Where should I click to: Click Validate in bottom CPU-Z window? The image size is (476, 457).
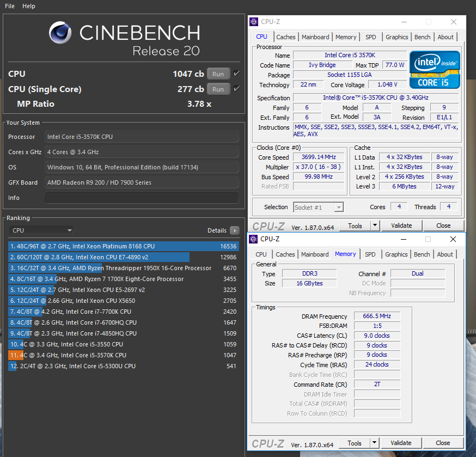(401, 443)
